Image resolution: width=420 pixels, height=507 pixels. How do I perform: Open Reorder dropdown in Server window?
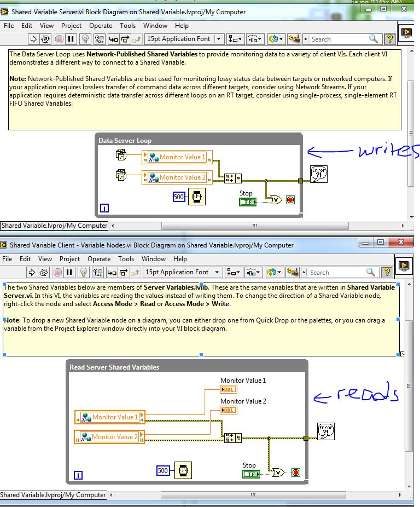coord(276,39)
